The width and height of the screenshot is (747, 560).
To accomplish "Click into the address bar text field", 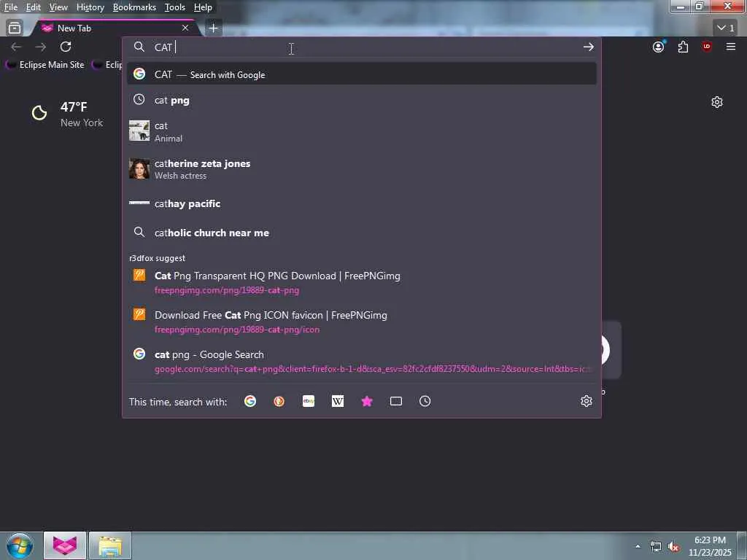I will (x=362, y=47).
